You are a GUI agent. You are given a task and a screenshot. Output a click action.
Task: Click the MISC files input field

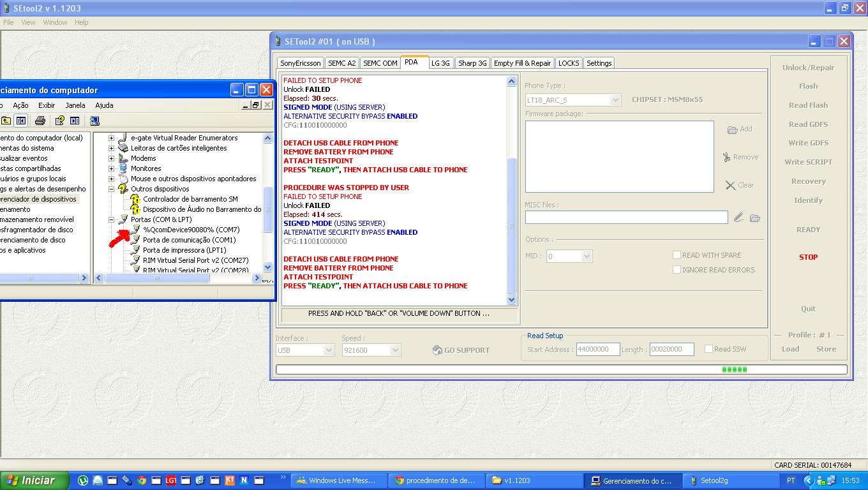pos(626,218)
